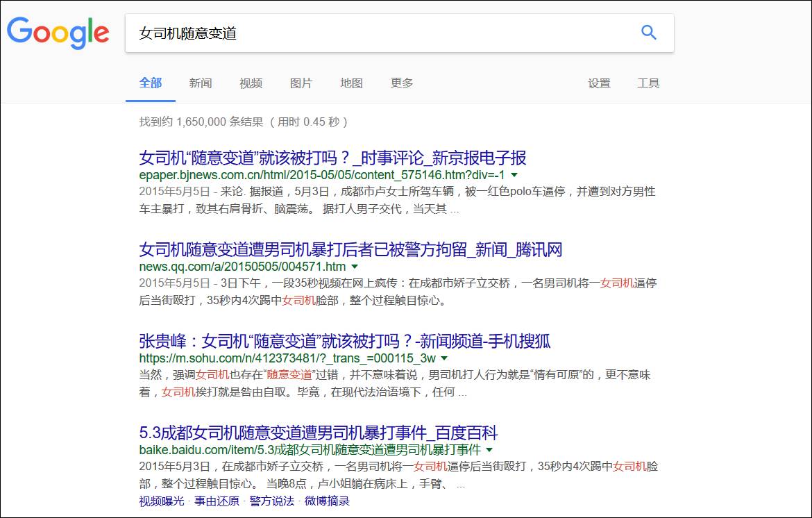Click the https://m.sohu.com/n/412373481 URL text
The image size is (812, 518).
(x=287, y=358)
